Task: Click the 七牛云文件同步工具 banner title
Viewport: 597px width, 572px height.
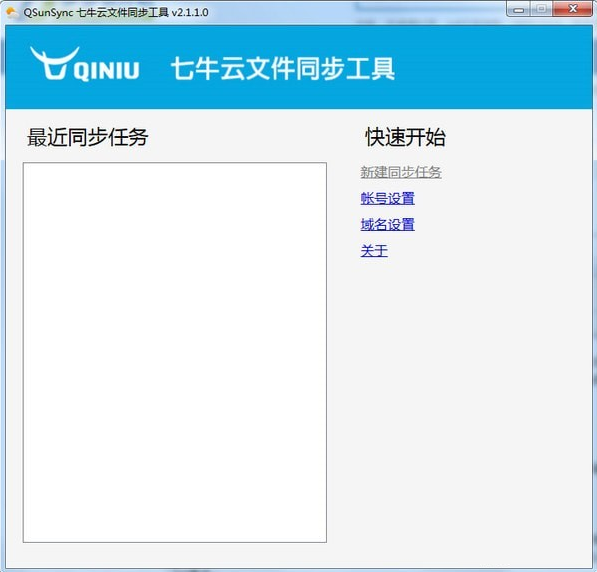Action: [283, 69]
